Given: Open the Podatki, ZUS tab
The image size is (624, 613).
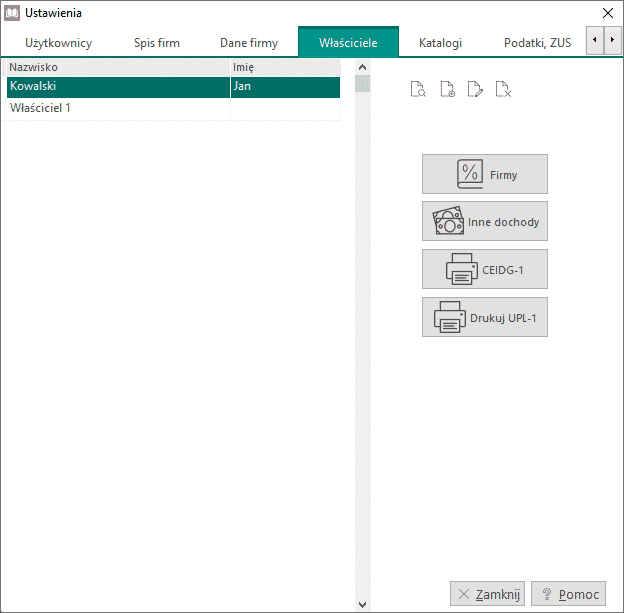Looking at the screenshot, I should pyautogui.click(x=537, y=43).
